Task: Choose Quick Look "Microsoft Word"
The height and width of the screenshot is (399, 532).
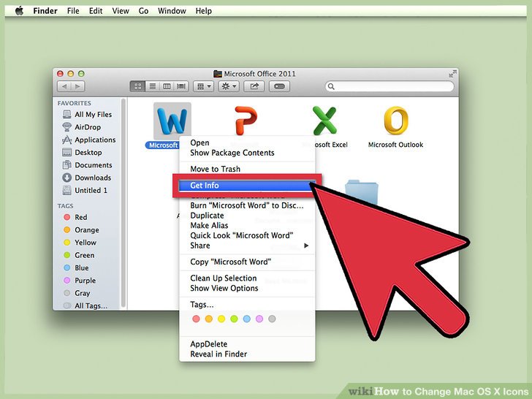Action: (247, 235)
